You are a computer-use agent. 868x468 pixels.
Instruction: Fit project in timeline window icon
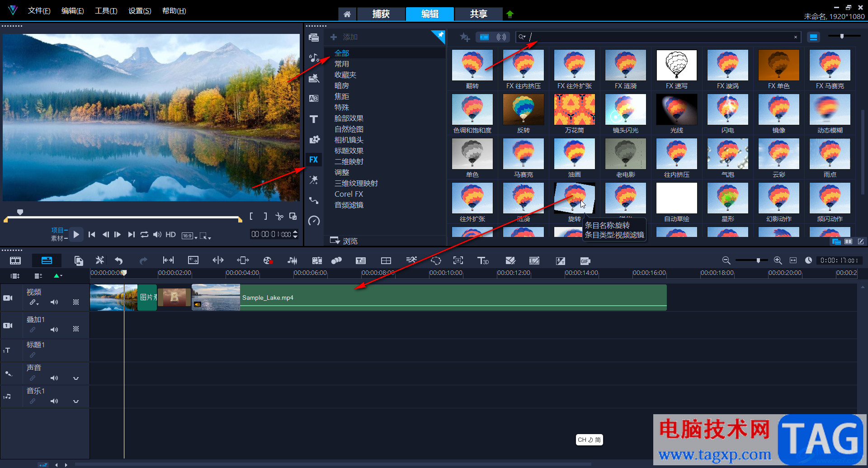pos(793,260)
